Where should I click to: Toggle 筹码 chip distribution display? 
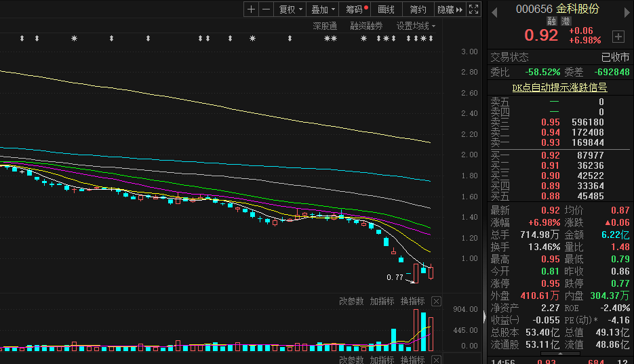(x=355, y=9)
